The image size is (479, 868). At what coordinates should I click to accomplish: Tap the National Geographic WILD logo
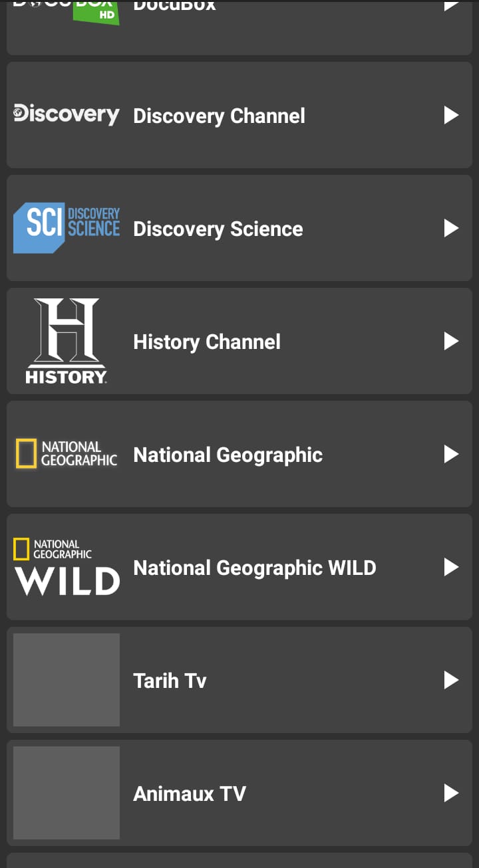coord(67,567)
